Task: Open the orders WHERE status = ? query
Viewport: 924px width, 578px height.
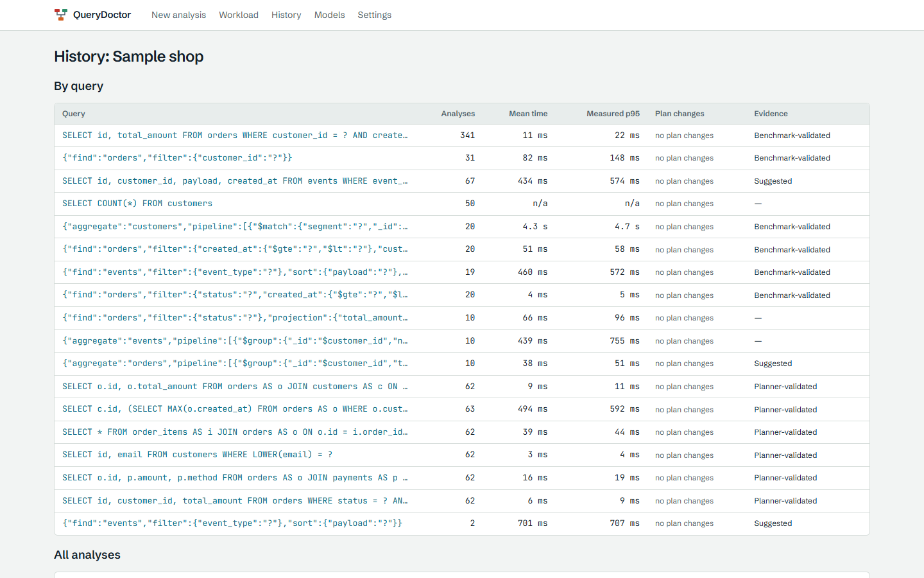Action: [x=235, y=501]
